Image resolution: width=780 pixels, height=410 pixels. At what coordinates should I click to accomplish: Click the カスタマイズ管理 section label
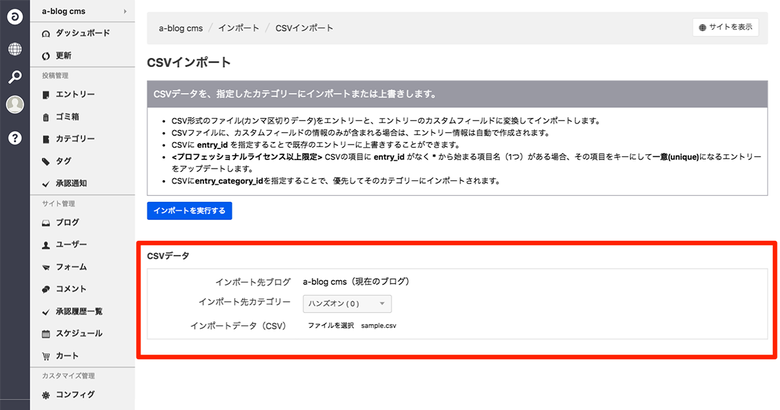click(68, 376)
